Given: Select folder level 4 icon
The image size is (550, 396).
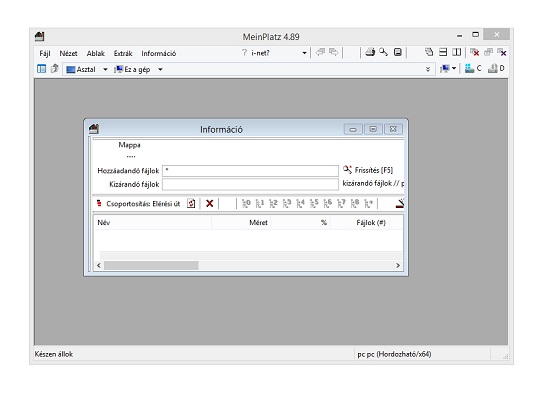Looking at the screenshot, I should (x=301, y=203).
